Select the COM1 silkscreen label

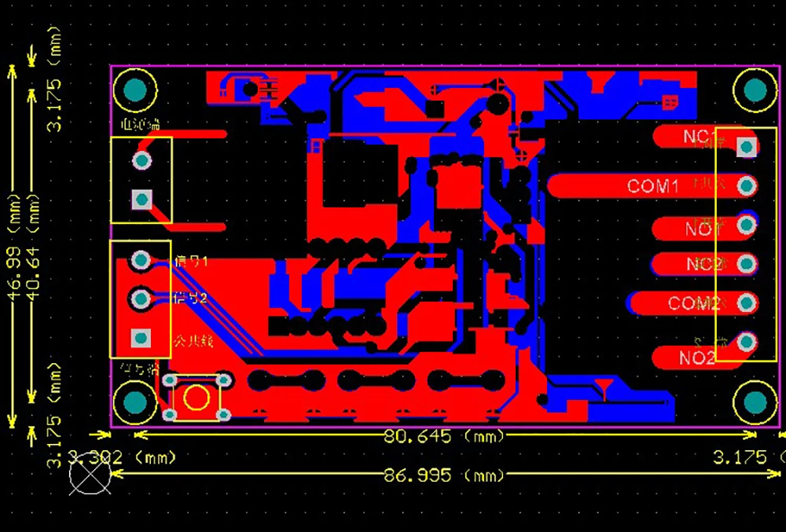coord(653,186)
